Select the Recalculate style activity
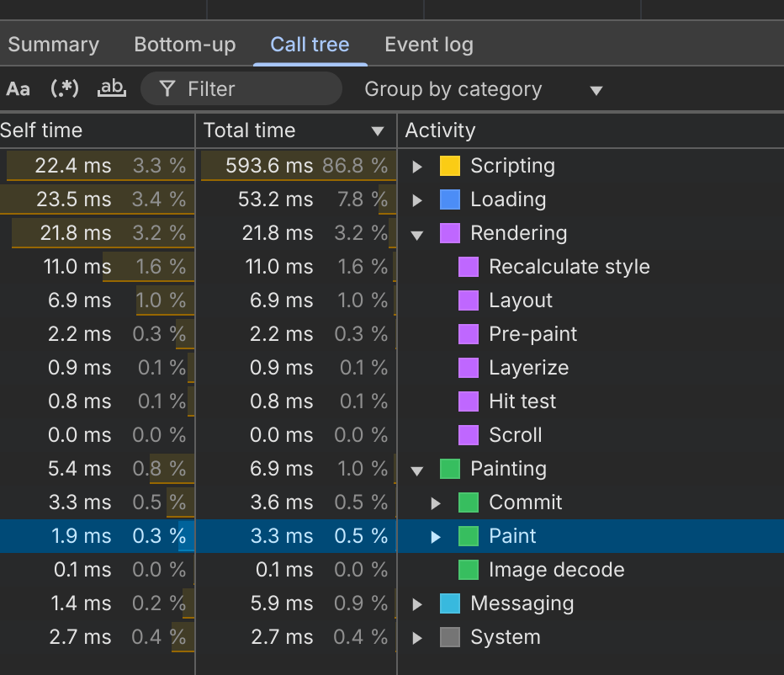The height and width of the screenshot is (675, 784). [x=569, y=266]
